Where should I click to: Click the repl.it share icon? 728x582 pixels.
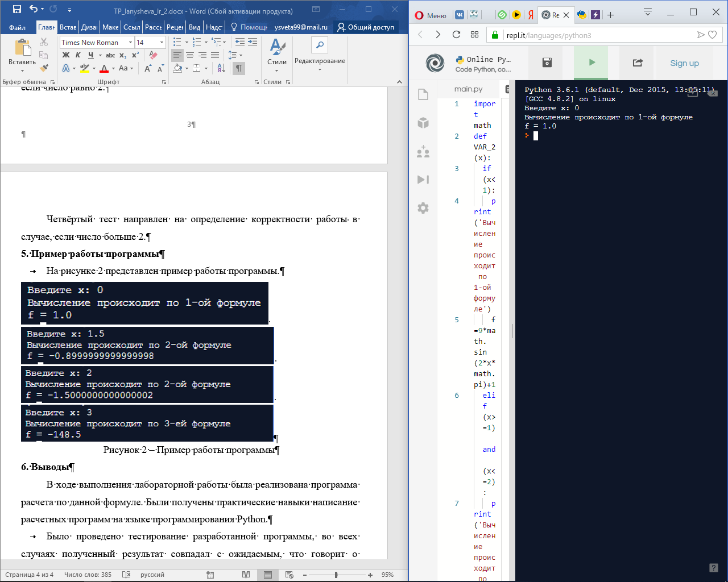[x=638, y=63]
